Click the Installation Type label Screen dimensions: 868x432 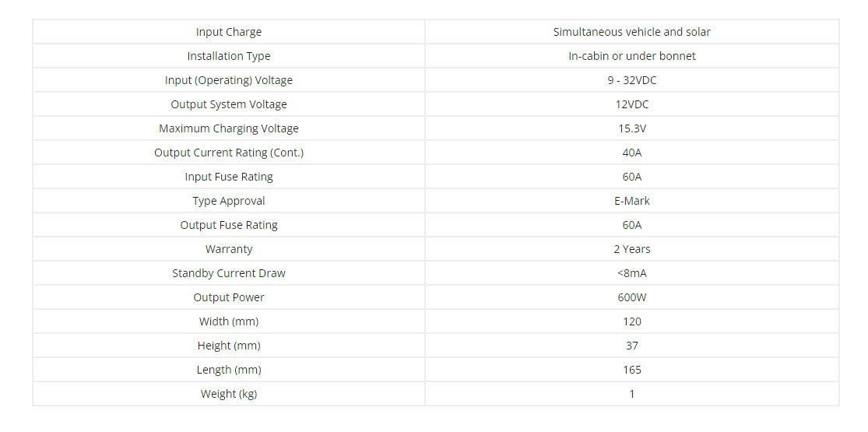(229, 56)
